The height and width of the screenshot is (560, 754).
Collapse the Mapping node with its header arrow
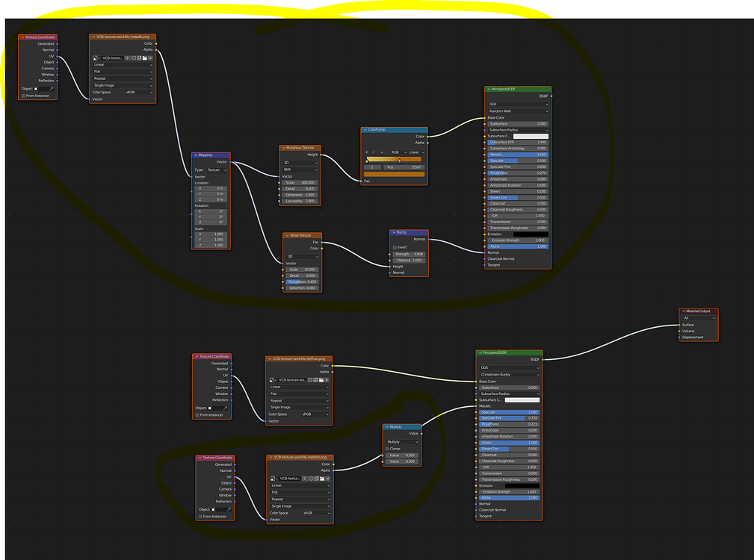point(196,155)
